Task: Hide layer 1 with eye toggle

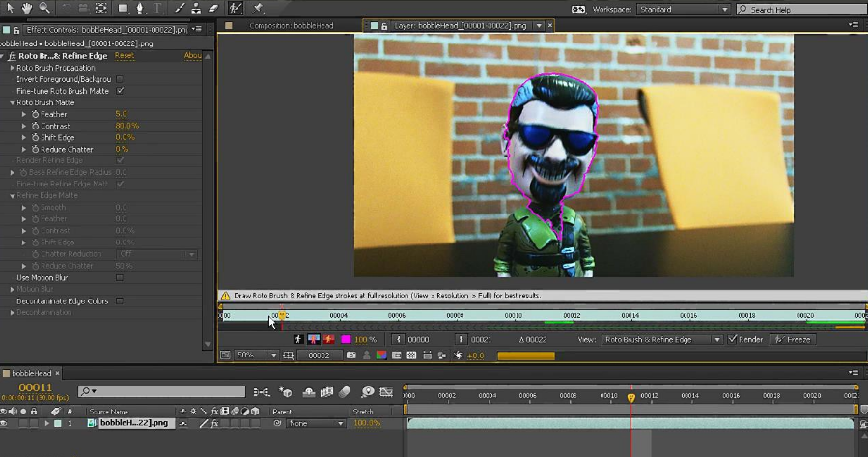Action: (4, 423)
